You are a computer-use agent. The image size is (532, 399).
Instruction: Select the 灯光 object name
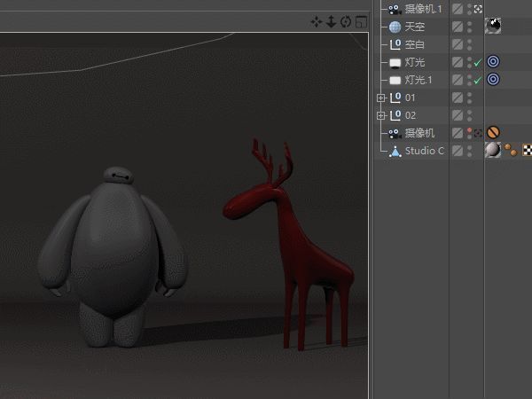pyautogui.click(x=415, y=62)
